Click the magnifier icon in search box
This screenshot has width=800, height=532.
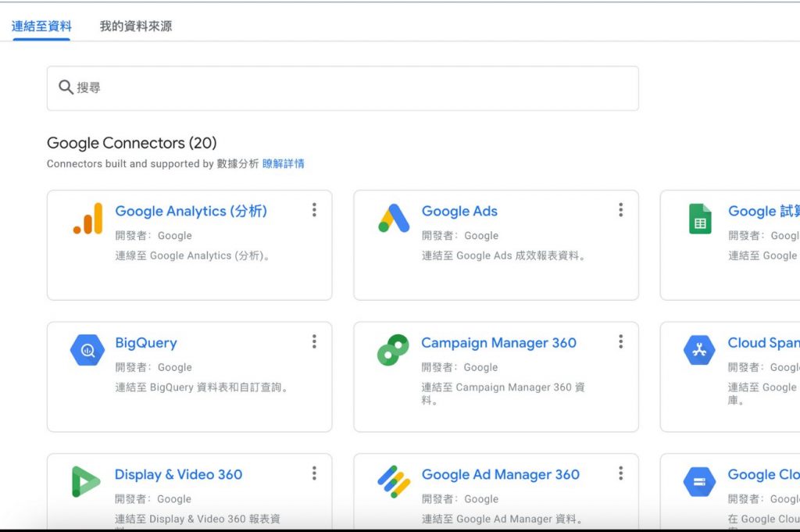point(66,87)
